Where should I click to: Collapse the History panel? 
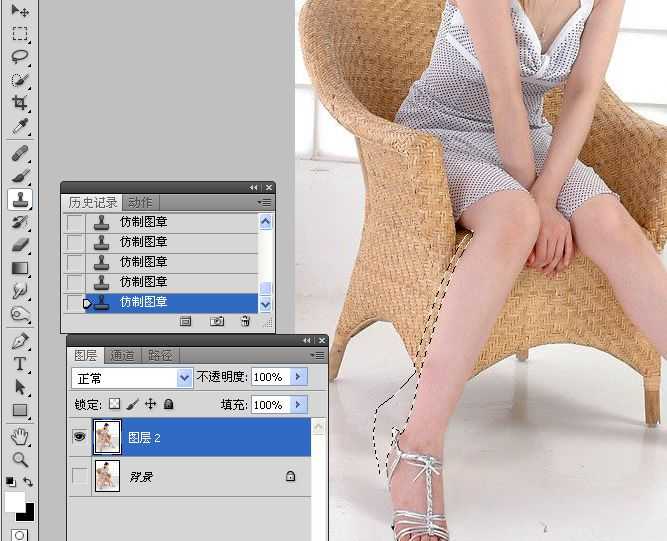tap(254, 188)
